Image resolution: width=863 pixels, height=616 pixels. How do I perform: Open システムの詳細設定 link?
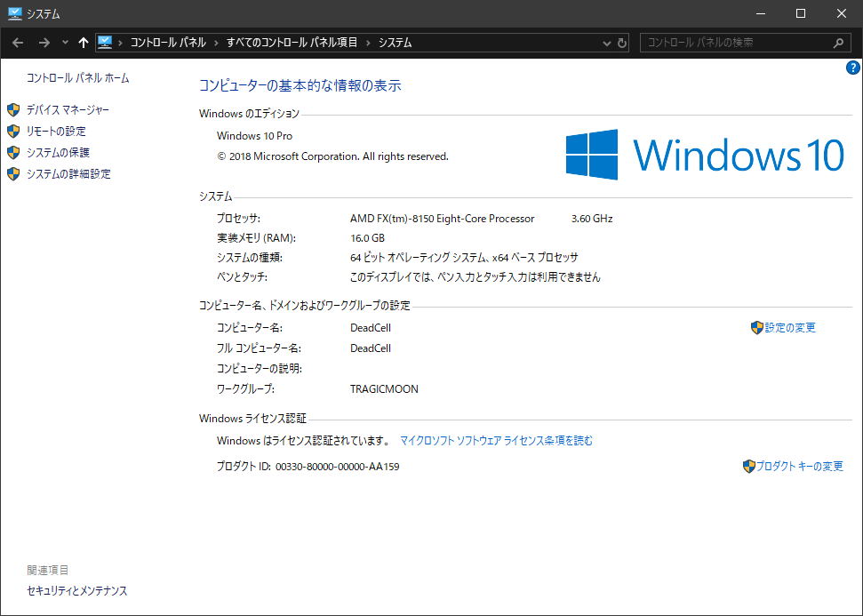(68, 174)
